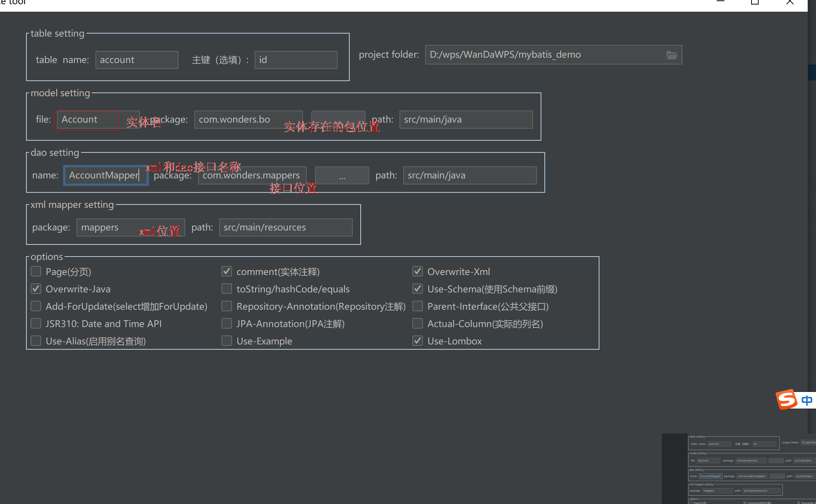Check the Use-Example option
The image size is (816, 504).
(x=227, y=341)
